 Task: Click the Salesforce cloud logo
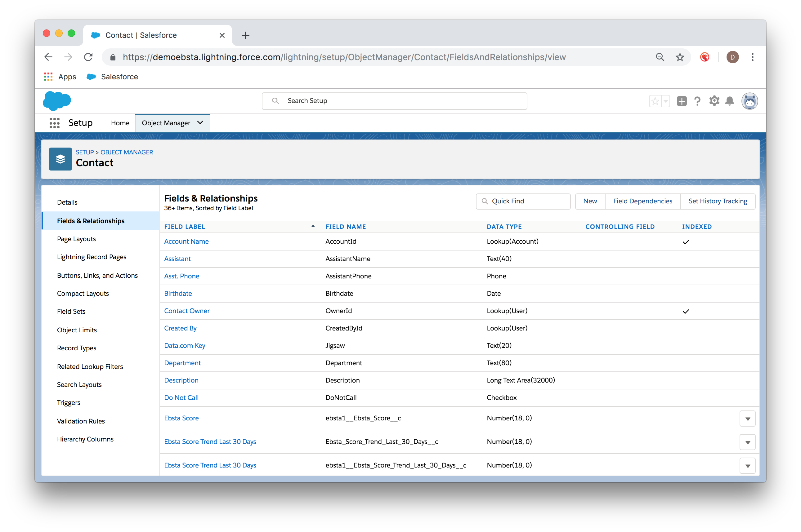coord(57,101)
